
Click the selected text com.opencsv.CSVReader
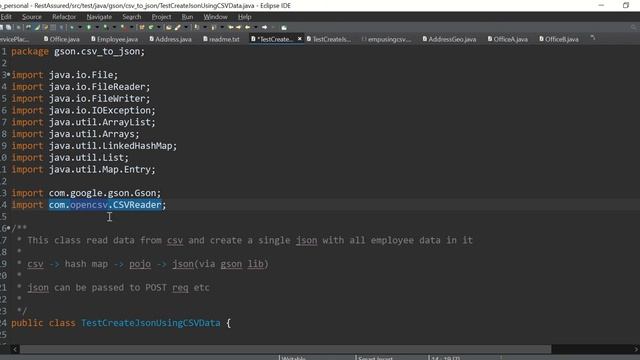point(105,205)
